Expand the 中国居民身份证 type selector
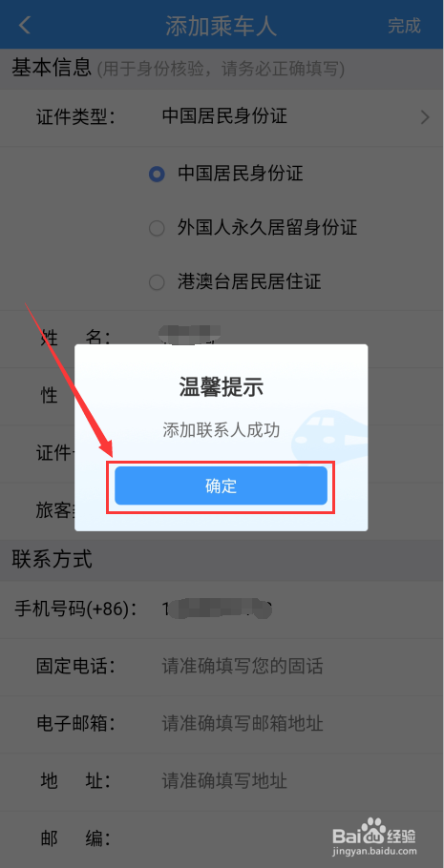This screenshot has width=444, height=868. (x=224, y=116)
